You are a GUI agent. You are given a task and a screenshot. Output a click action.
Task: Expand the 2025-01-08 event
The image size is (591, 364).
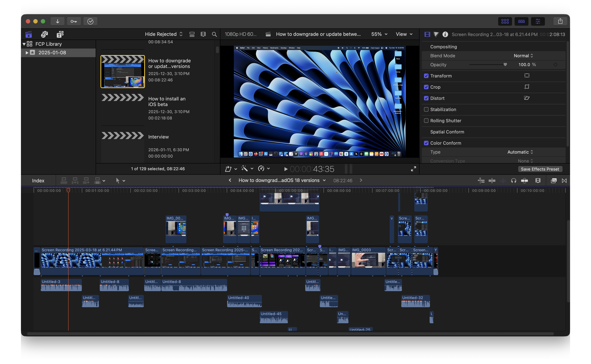27,52
